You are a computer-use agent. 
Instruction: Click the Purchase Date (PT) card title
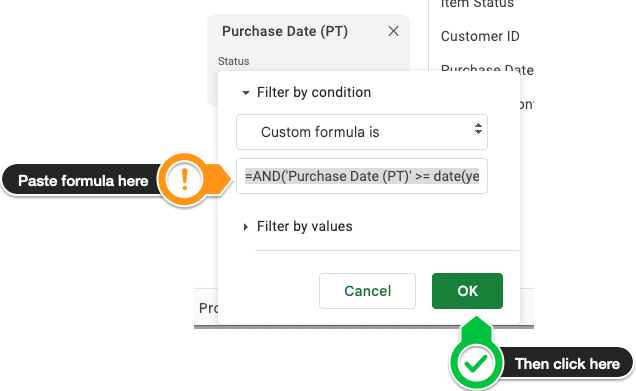(x=285, y=31)
